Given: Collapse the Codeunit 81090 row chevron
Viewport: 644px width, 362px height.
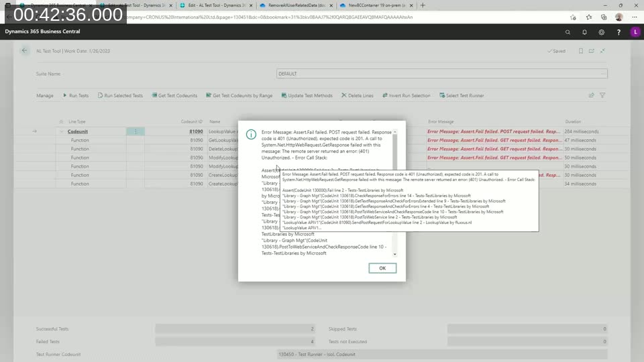Looking at the screenshot, I should pyautogui.click(x=62, y=132).
